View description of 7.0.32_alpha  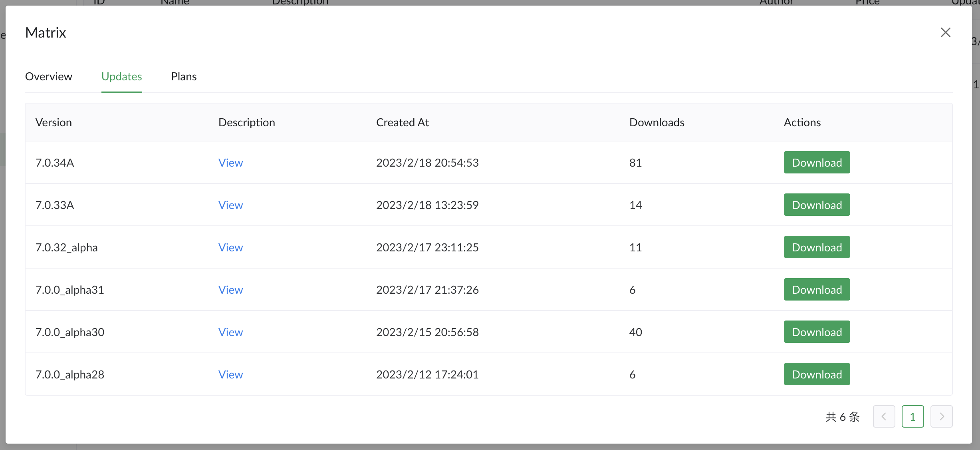230,247
